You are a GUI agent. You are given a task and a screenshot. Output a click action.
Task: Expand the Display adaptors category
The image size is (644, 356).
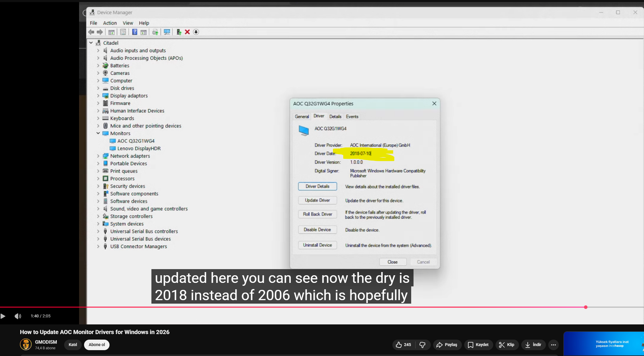(x=98, y=96)
